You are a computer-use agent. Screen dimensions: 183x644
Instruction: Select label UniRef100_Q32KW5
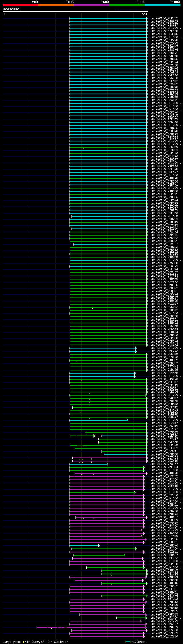(164, 43)
